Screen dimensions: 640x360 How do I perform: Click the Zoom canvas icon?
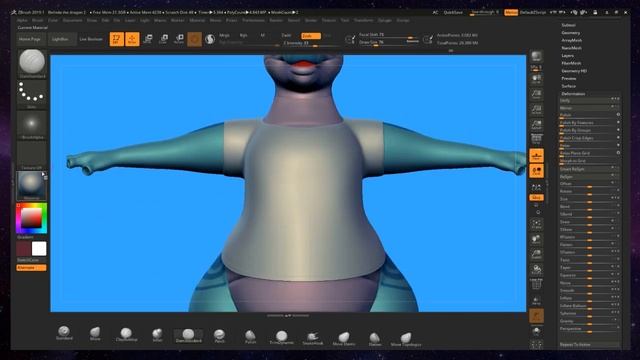coord(536,94)
